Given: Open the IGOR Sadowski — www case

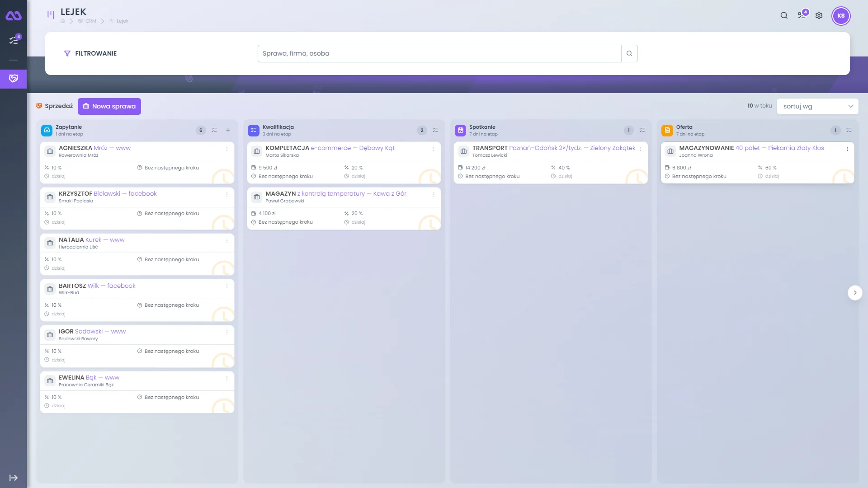Looking at the screenshot, I should (x=92, y=331).
